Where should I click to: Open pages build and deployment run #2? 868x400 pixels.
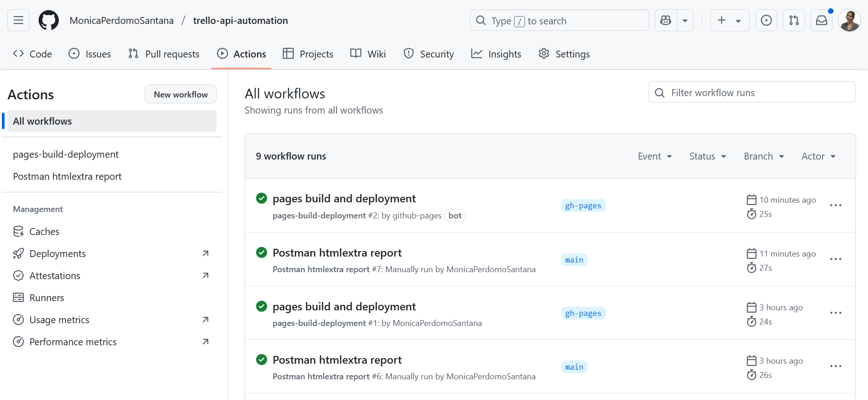pyautogui.click(x=344, y=199)
